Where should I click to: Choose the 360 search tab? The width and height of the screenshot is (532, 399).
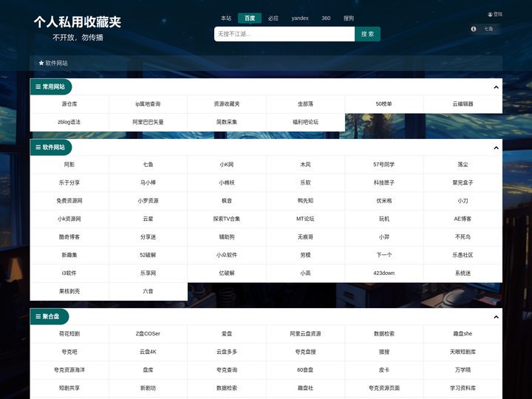click(326, 18)
